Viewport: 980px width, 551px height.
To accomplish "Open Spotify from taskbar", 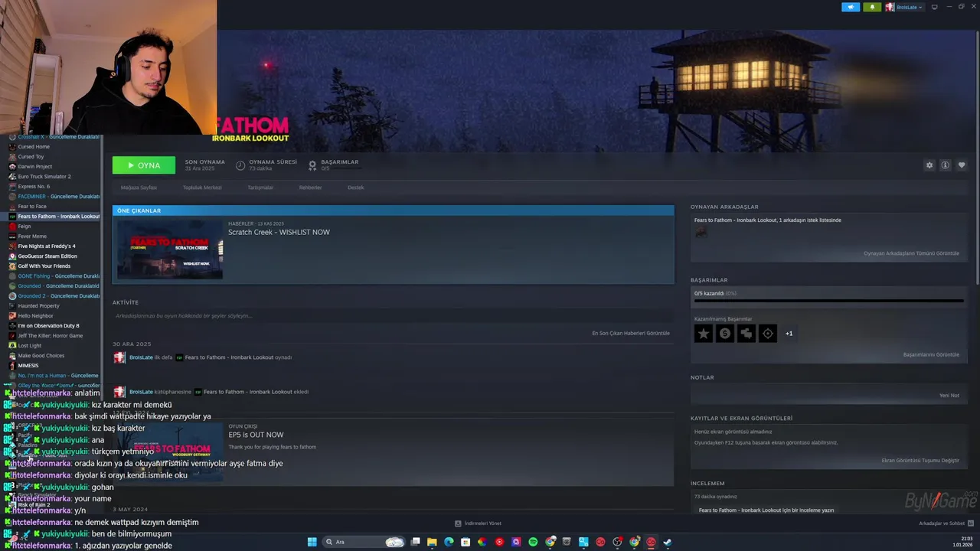I will click(x=533, y=542).
